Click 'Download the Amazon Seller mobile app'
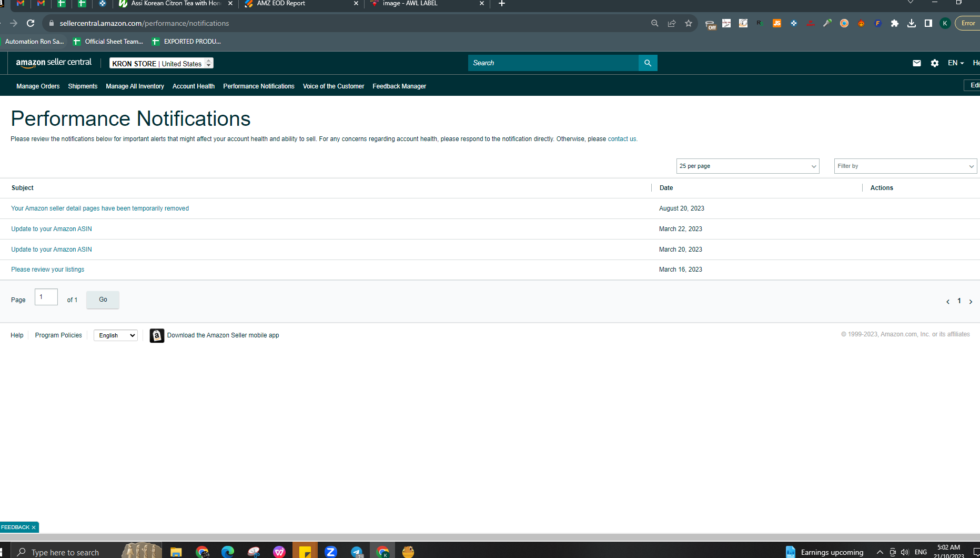This screenshot has height=558, width=980. click(x=223, y=335)
